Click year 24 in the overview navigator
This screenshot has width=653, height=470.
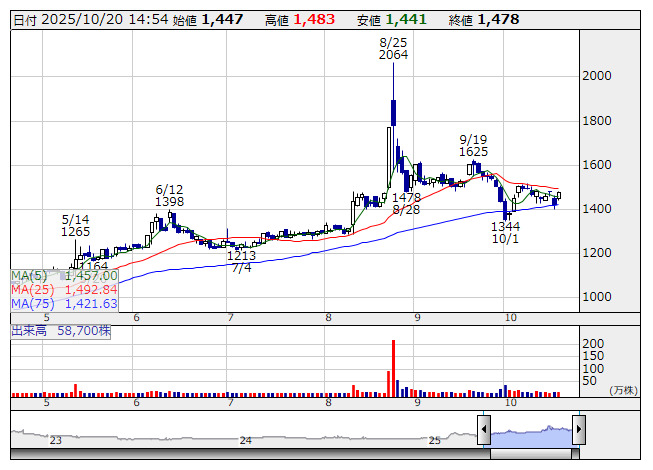[246, 440]
